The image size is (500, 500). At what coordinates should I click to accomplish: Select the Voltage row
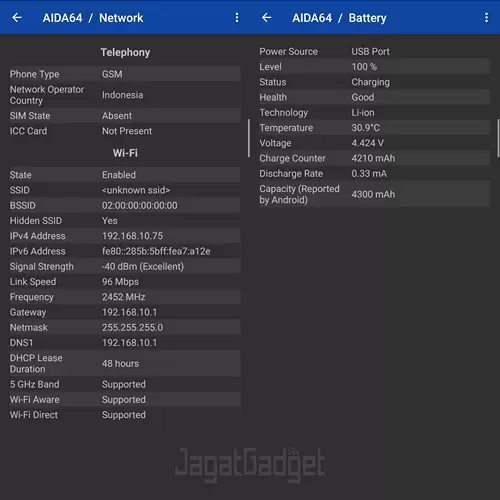tap(374, 143)
